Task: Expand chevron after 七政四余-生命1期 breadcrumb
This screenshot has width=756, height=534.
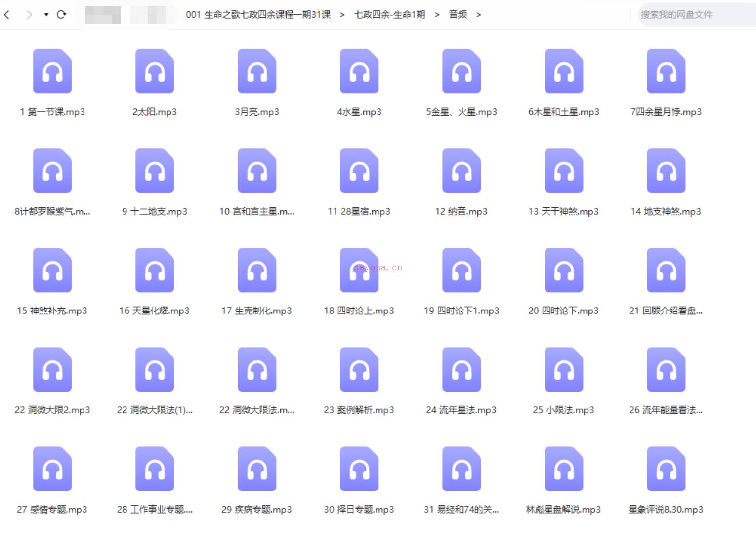Action: (437, 15)
